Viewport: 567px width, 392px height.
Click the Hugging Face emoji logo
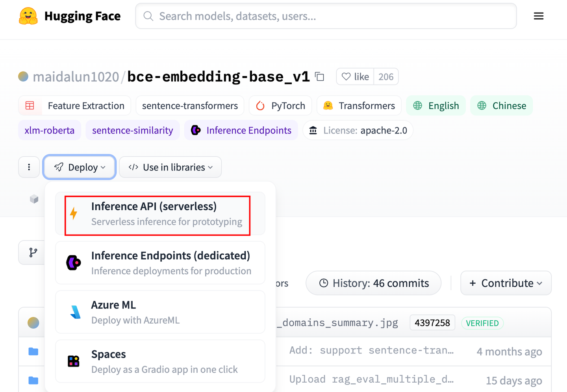[27, 16]
